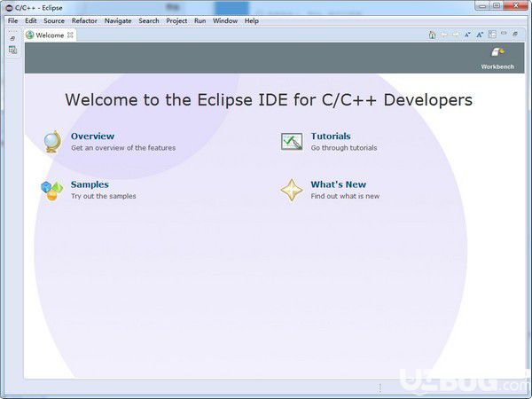
Task: Click the What's New star icon
Action: [x=292, y=191]
